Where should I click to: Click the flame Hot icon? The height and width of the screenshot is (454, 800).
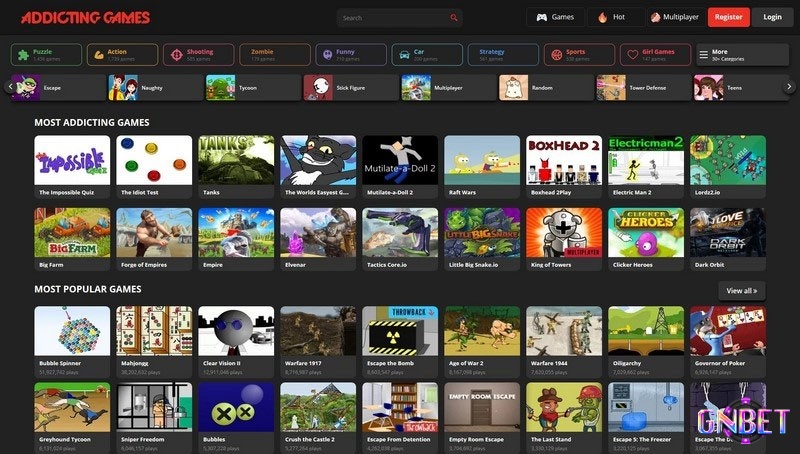point(603,17)
